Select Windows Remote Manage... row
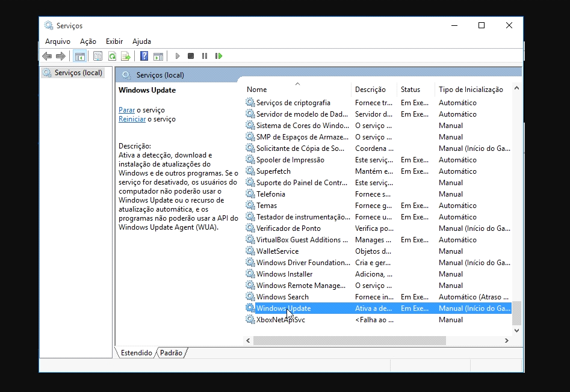 pyautogui.click(x=378, y=286)
